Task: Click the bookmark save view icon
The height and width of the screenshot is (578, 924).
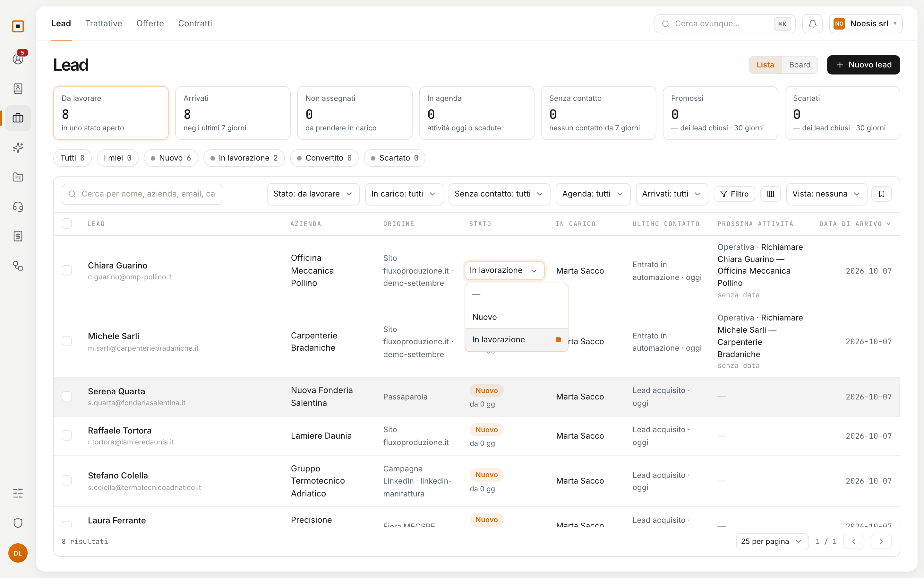Action: tap(881, 194)
